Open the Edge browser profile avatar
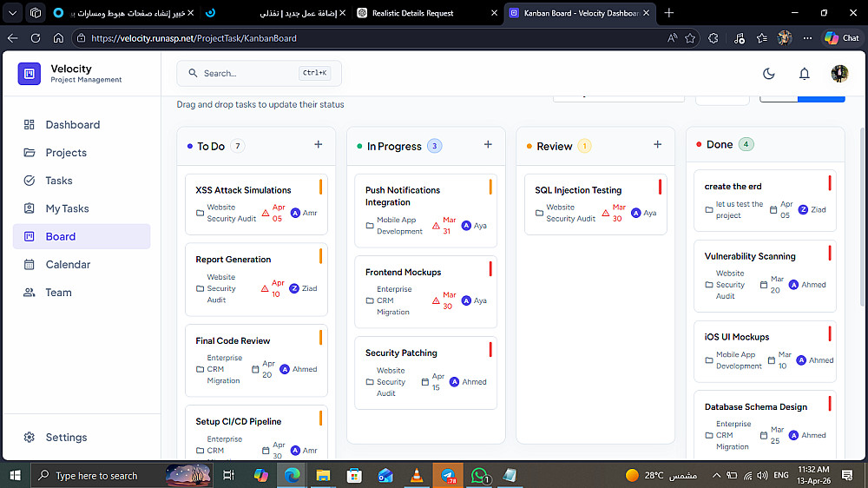This screenshot has width=868, height=488. click(785, 38)
